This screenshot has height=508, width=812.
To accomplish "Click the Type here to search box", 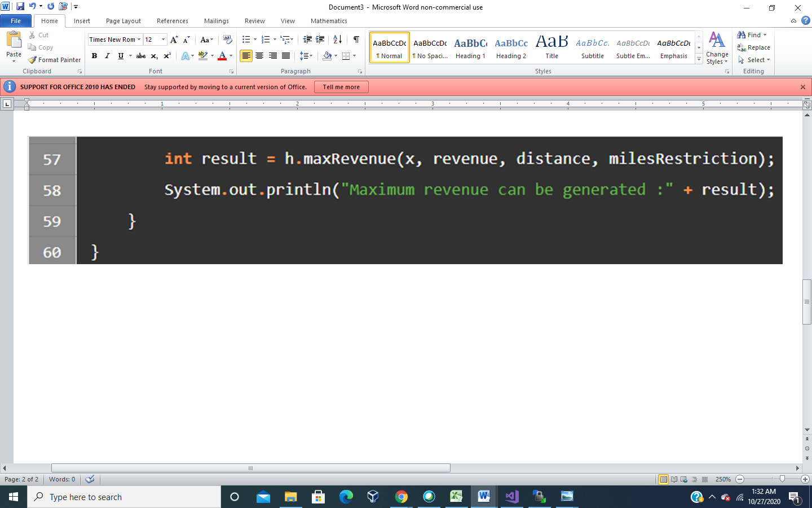I will (x=124, y=497).
